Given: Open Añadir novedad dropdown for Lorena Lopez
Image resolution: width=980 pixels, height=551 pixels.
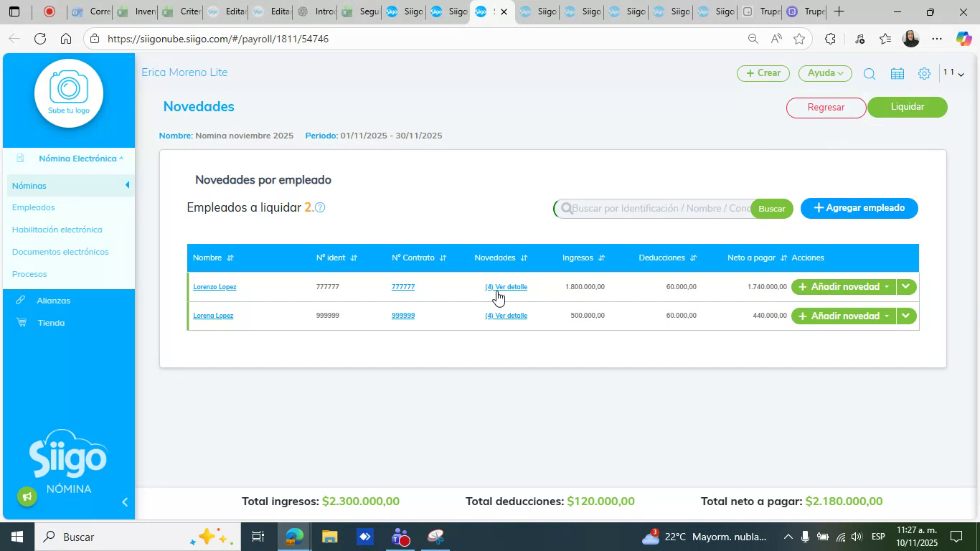Looking at the screenshot, I should coord(844,316).
